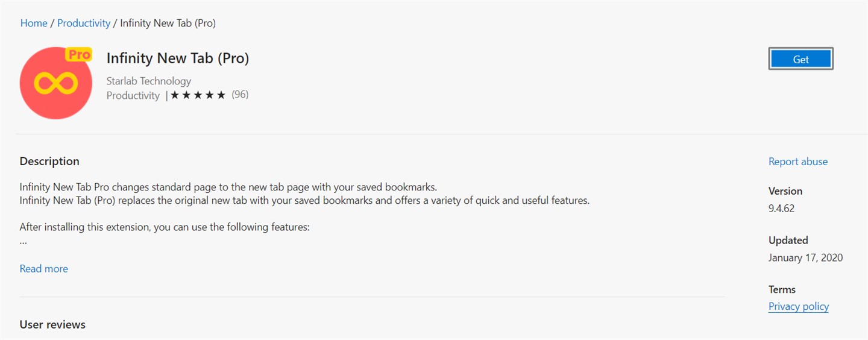The height and width of the screenshot is (340, 868).
Task: Open the Home breadcrumb link
Action: (x=34, y=23)
